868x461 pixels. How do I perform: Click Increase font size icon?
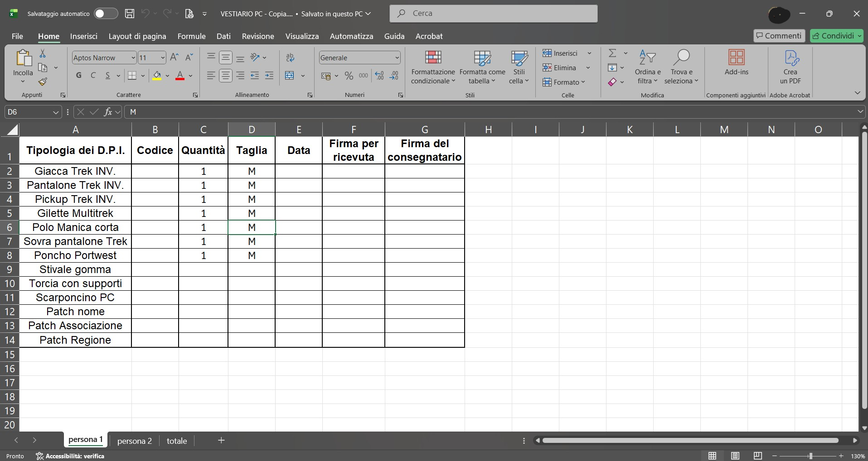tap(174, 58)
